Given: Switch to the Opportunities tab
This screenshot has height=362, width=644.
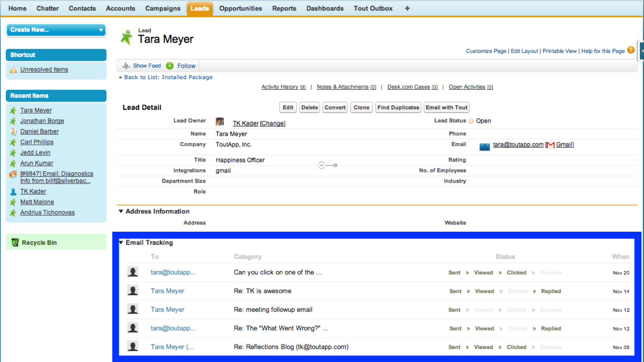Looking at the screenshot, I should [x=240, y=8].
